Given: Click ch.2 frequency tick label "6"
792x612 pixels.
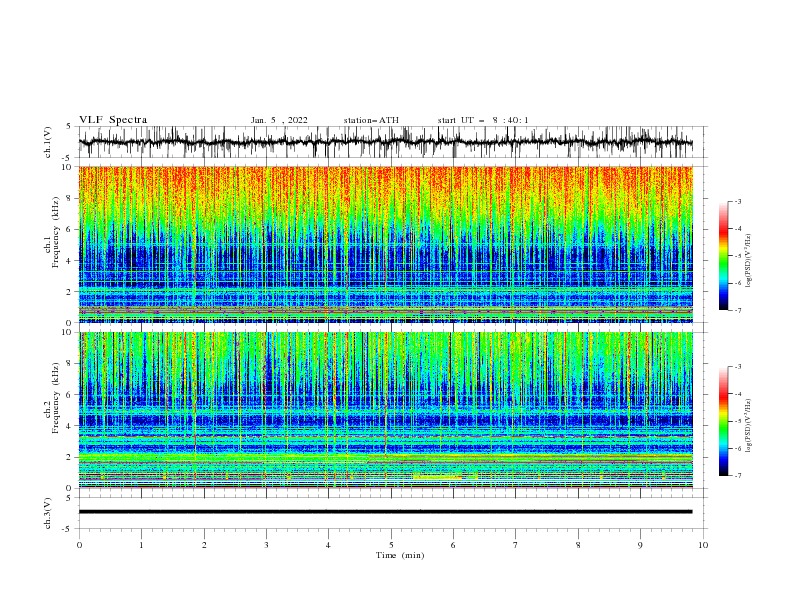Looking at the screenshot, I should [x=70, y=395].
